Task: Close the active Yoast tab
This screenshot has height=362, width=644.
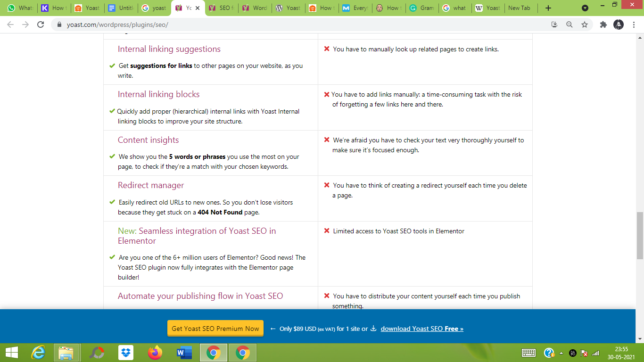Action: tap(197, 8)
